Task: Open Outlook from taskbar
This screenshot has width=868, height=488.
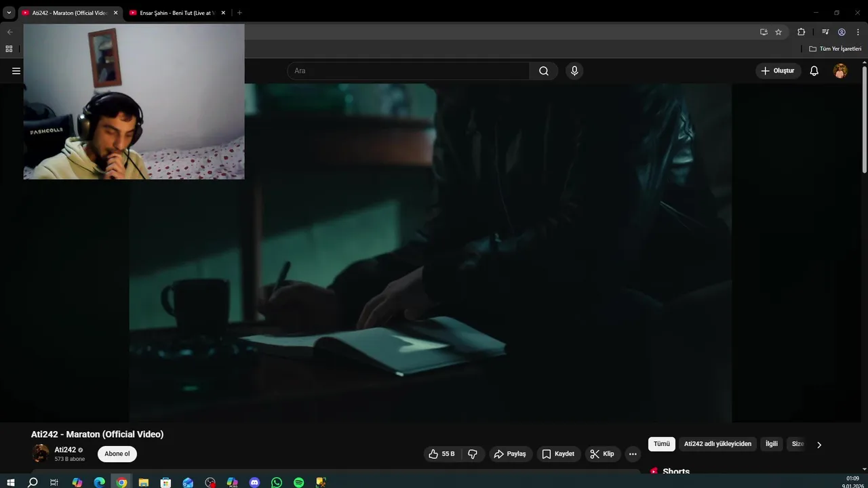Action: [x=188, y=483]
